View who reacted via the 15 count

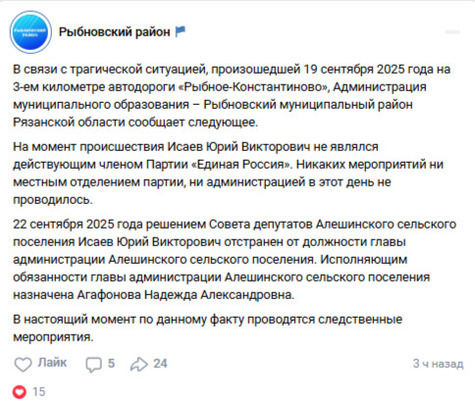point(39,392)
